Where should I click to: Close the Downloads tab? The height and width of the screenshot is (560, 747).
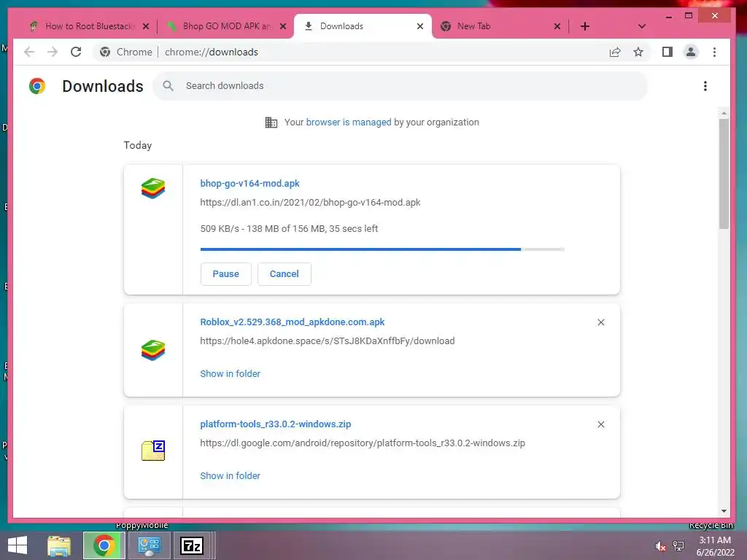click(x=419, y=26)
